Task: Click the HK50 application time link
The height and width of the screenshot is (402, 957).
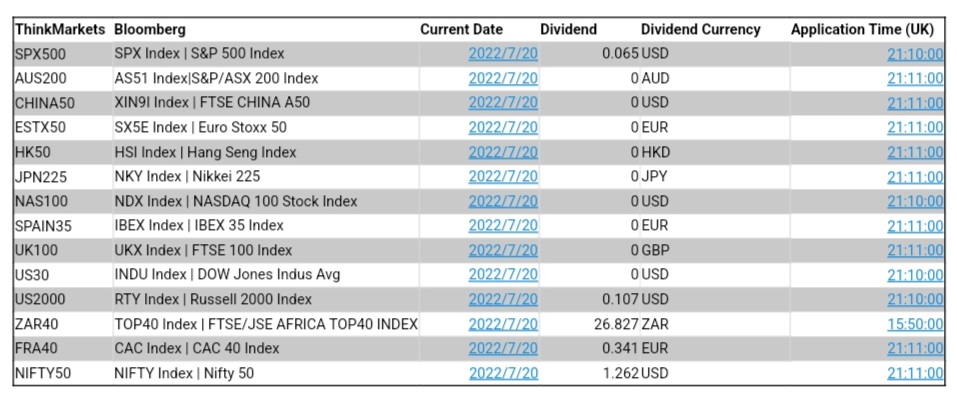Action: click(x=914, y=152)
